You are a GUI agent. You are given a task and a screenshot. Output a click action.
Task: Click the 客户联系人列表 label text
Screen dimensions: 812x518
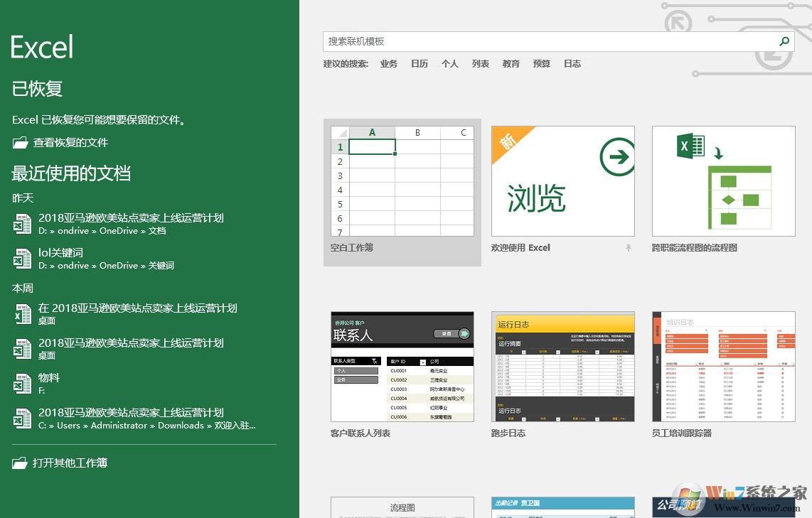pos(360,433)
